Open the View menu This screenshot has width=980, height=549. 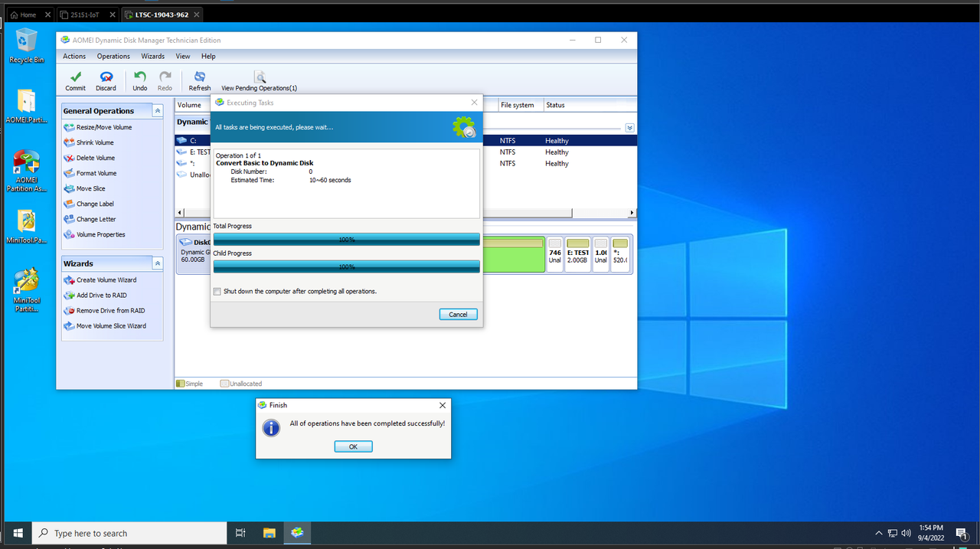tap(183, 56)
